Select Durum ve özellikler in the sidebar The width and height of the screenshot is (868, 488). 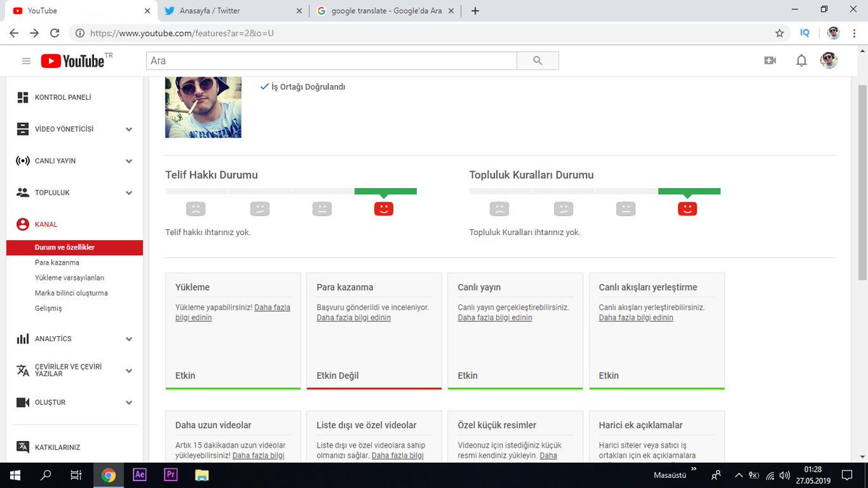75,247
